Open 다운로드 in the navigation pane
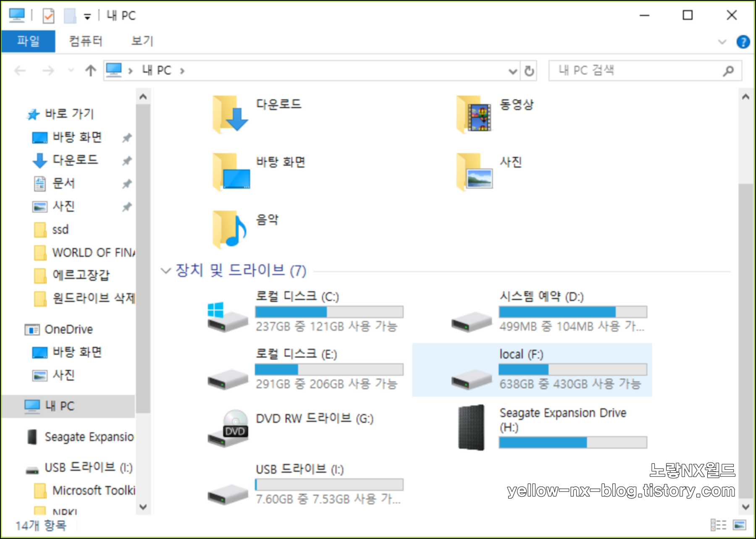Screen dimensions: 756x539 pos(65,160)
